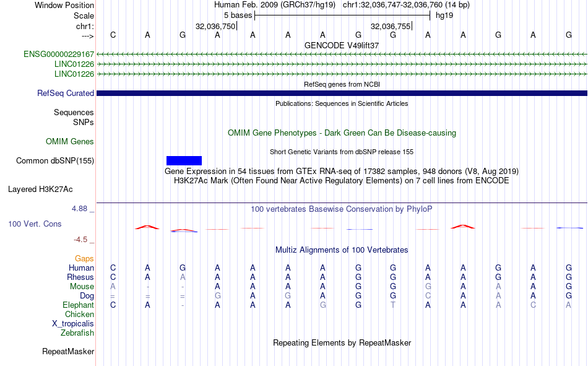Click the Layered H3K27Ac label
This screenshot has width=588, height=366.
coord(40,190)
